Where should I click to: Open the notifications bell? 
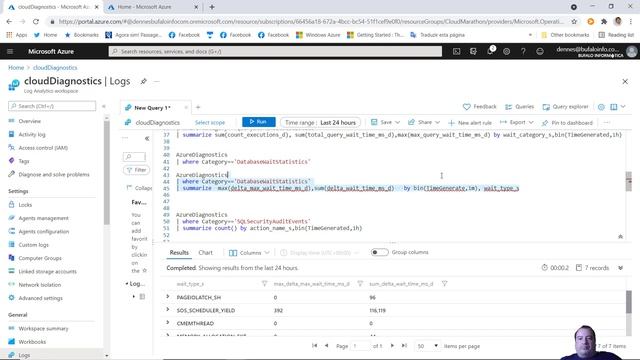click(490, 51)
